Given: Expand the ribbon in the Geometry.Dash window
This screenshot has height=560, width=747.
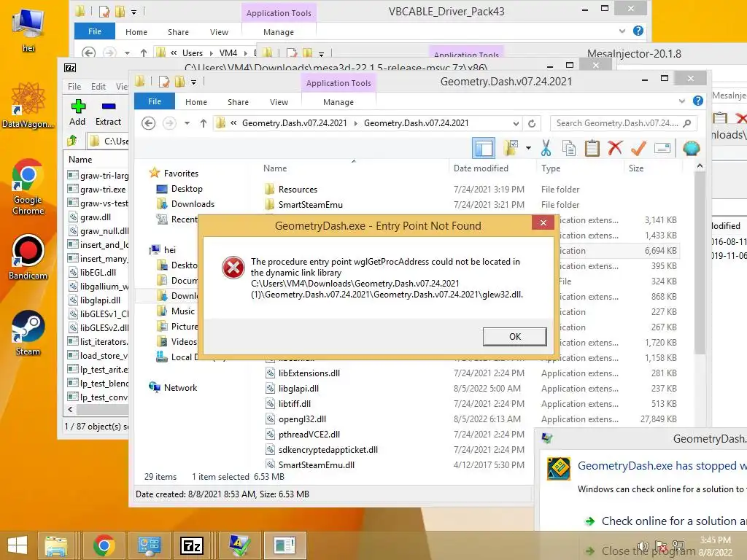Looking at the screenshot, I should [x=682, y=101].
